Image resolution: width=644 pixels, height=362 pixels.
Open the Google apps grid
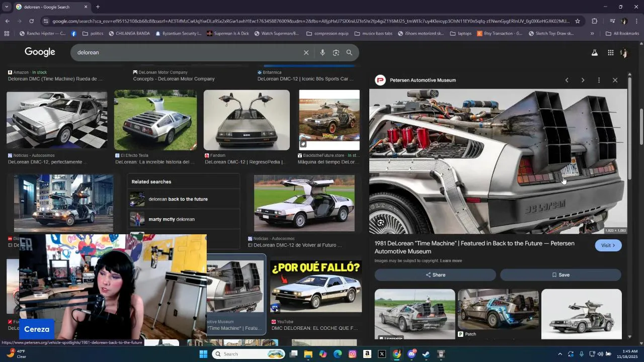point(610,52)
